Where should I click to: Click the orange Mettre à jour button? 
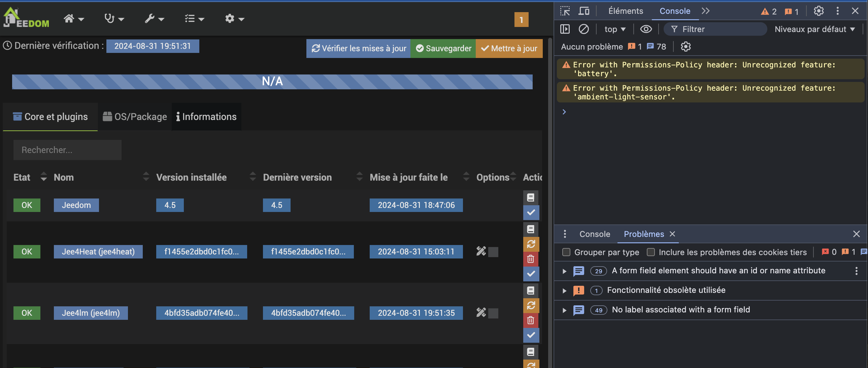(509, 49)
